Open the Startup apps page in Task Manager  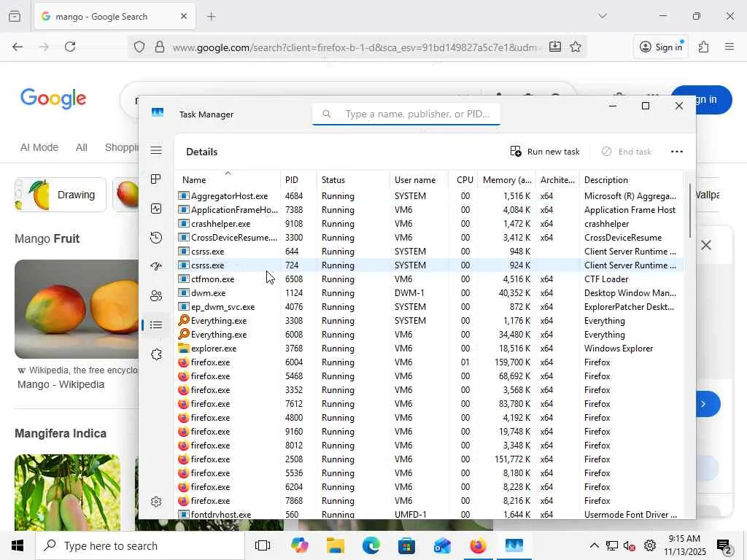tap(156, 266)
